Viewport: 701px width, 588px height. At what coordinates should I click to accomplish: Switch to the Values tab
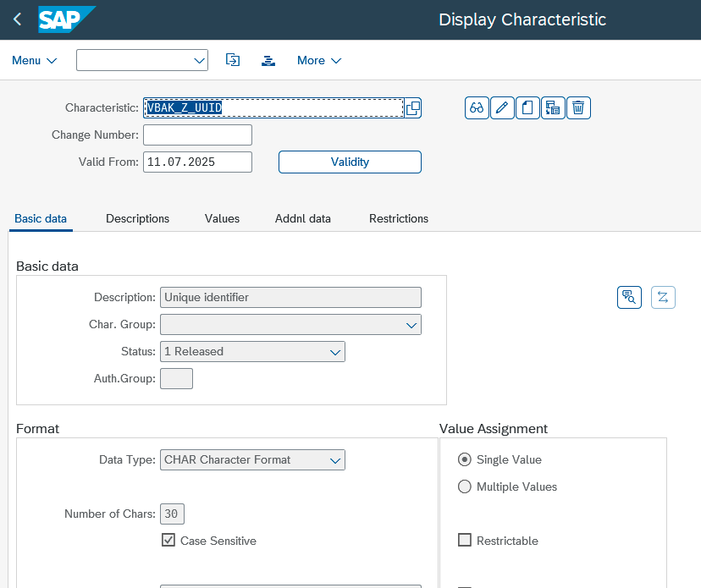click(x=222, y=218)
